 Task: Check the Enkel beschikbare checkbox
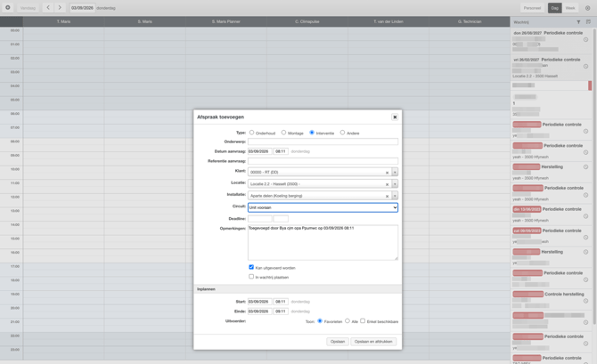[363, 321]
